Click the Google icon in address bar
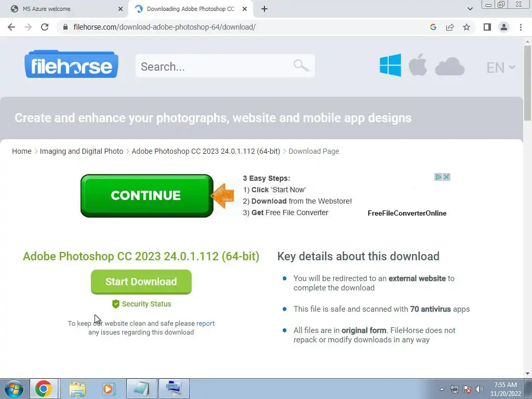This screenshot has height=399, width=532. pyautogui.click(x=433, y=27)
